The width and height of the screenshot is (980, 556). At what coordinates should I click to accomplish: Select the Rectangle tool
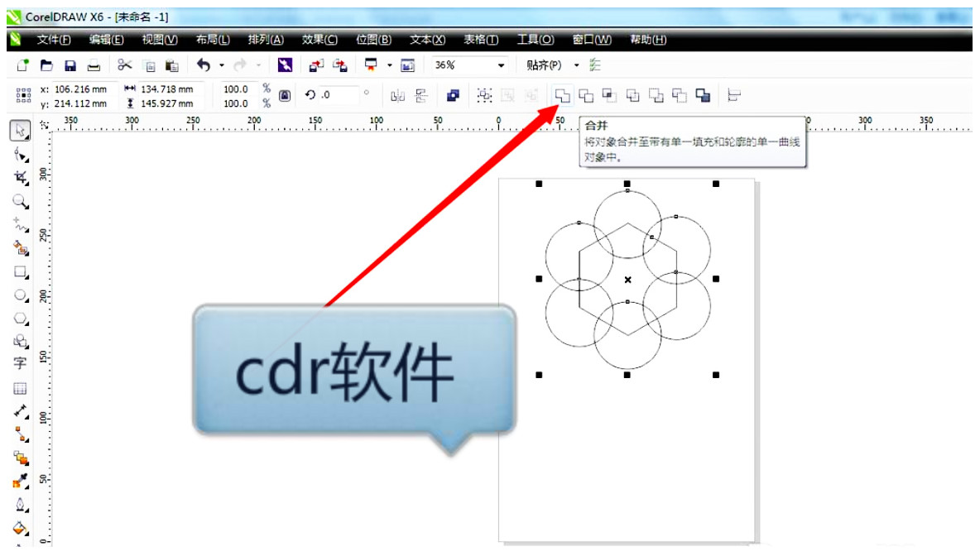pyautogui.click(x=21, y=271)
